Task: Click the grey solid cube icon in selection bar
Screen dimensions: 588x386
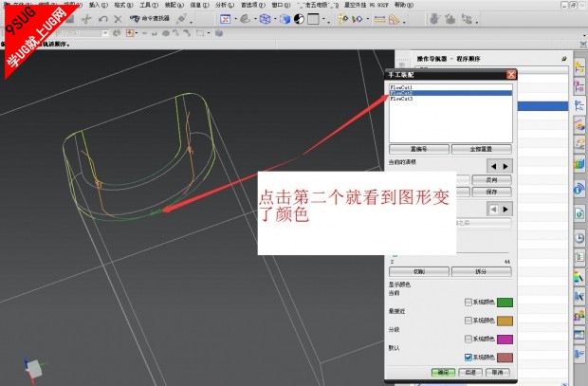Action: [x=219, y=33]
